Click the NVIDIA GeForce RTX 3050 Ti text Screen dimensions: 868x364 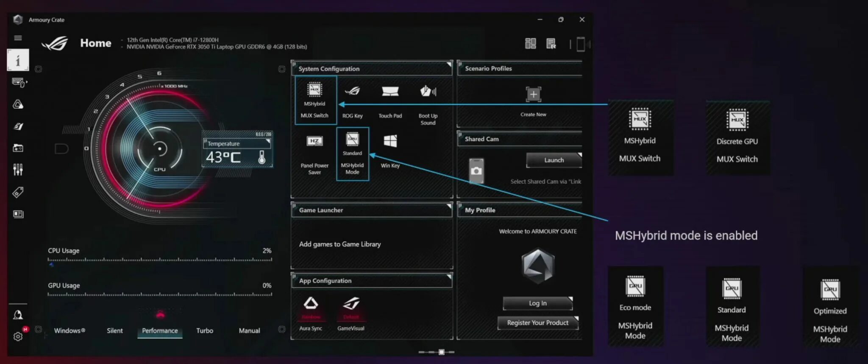click(x=217, y=47)
